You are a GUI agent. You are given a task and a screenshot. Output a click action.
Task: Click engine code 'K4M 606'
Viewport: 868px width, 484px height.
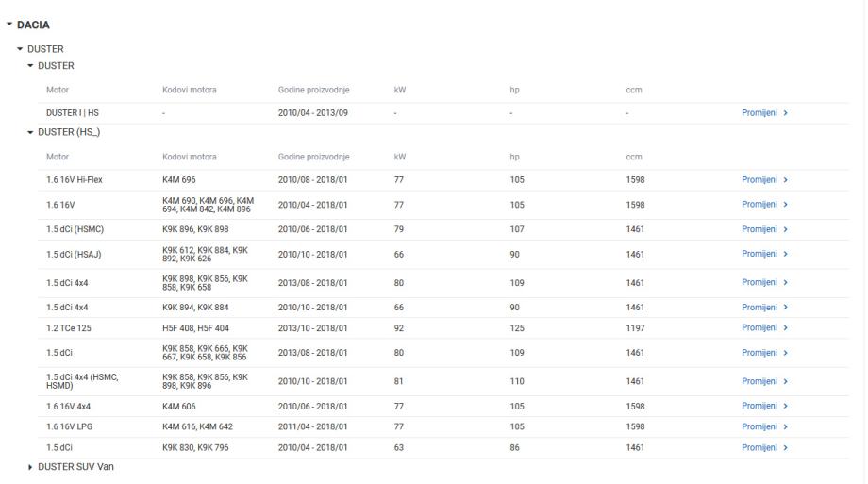click(179, 407)
